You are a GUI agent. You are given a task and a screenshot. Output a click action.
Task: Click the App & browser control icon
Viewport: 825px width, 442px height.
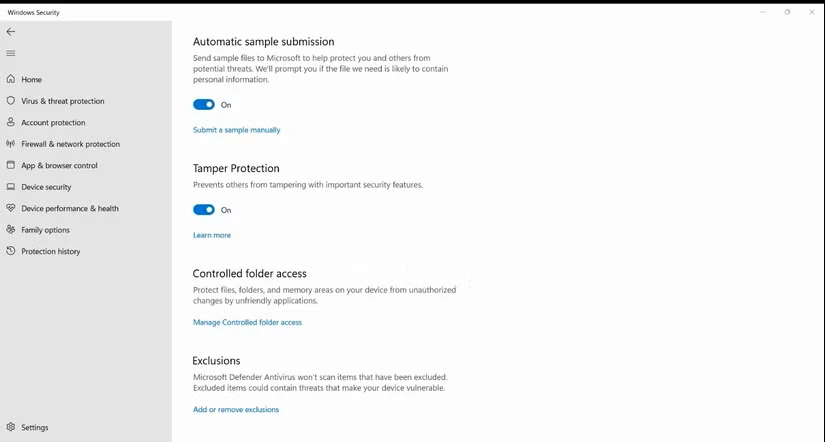pyautogui.click(x=11, y=165)
